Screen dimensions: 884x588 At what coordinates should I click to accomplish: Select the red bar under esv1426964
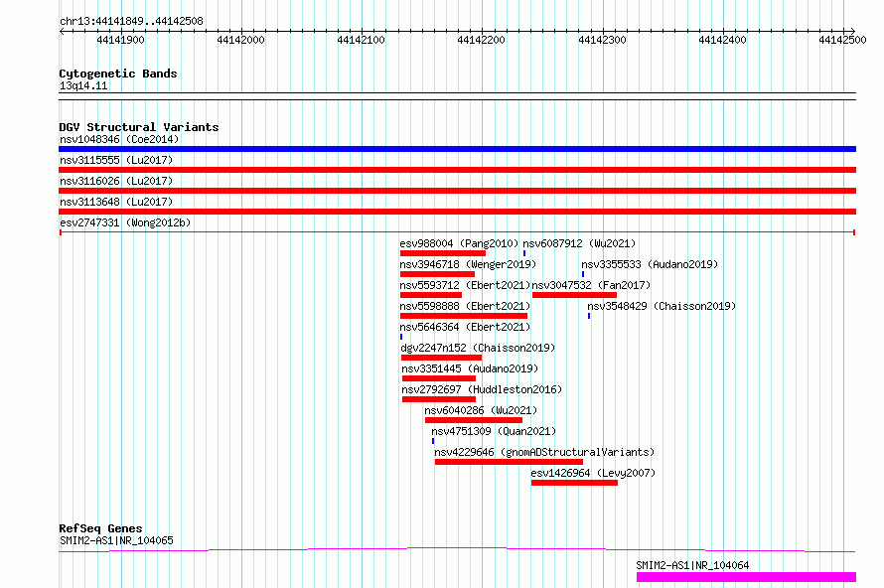(x=574, y=483)
